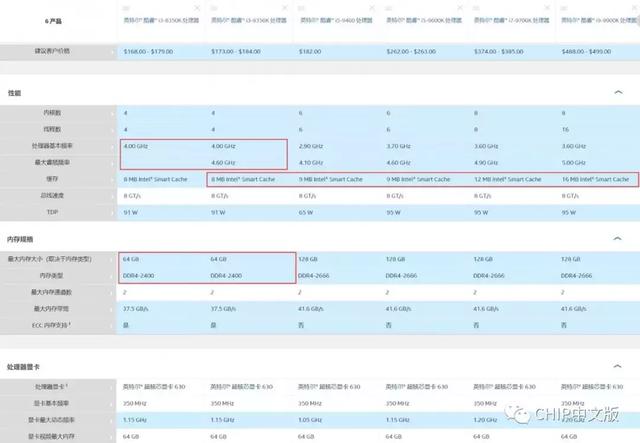The height and width of the screenshot is (443, 640).
Task: Select the price cell $488.00 - $499.00
Action: [586, 51]
